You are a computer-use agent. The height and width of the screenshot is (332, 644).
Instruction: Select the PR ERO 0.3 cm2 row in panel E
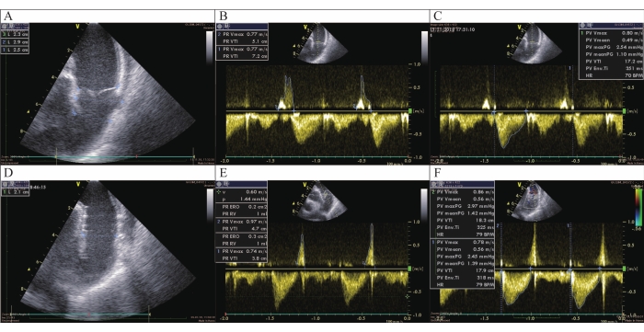(x=242, y=236)
